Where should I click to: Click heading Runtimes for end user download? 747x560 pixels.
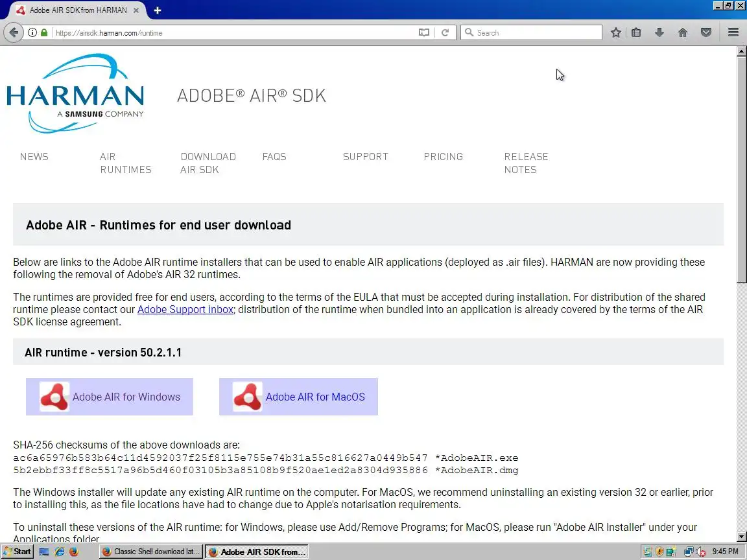[158, 225]
